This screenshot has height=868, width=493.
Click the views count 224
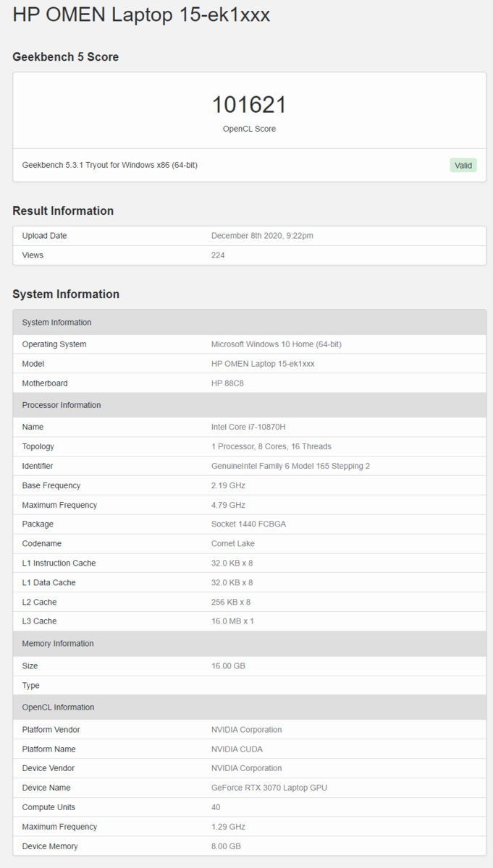(218, 255)
